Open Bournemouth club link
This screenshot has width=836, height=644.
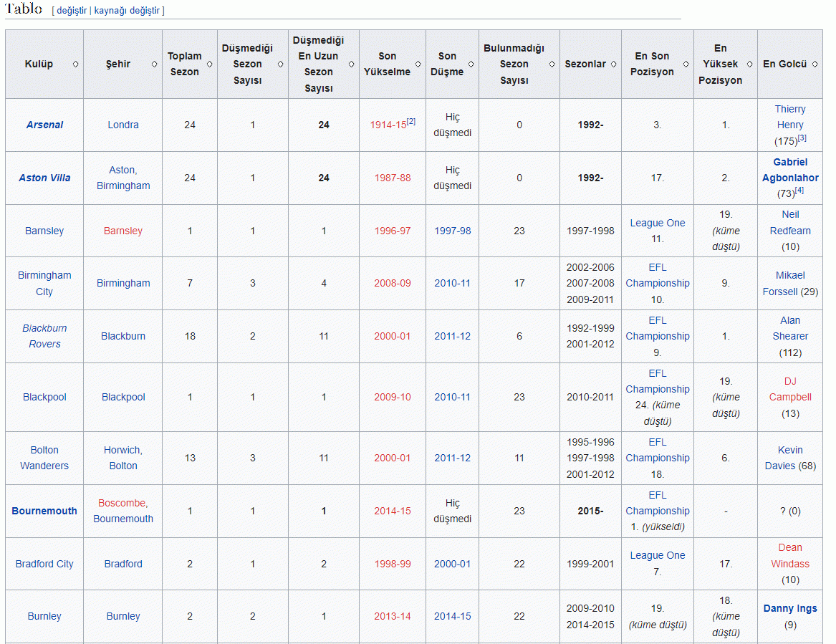tap(44, 511)
